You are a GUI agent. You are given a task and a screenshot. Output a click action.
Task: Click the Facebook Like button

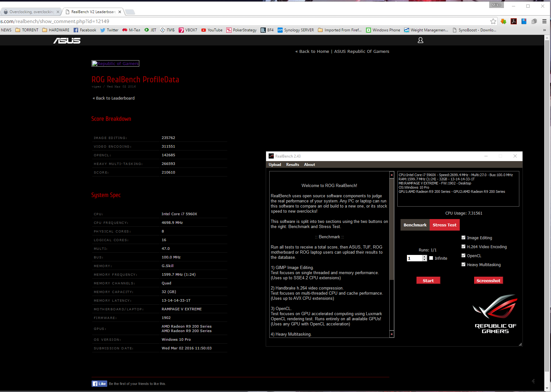(x=100, y=384)
